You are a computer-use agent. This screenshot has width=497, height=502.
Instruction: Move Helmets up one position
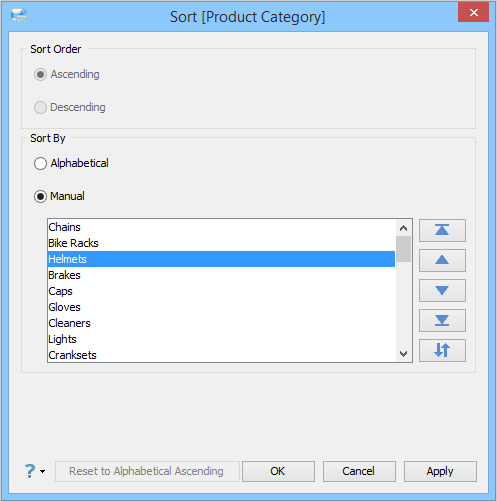point(442,260)
